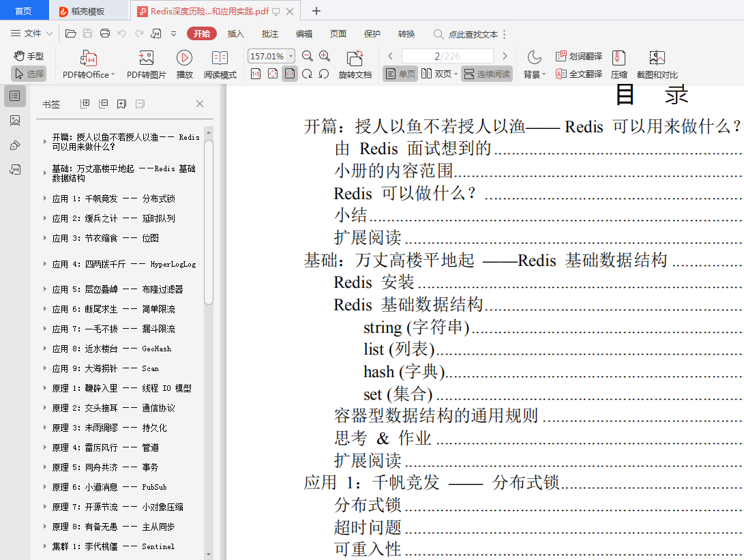Click 点此查找文本 search box

(466, 34)
